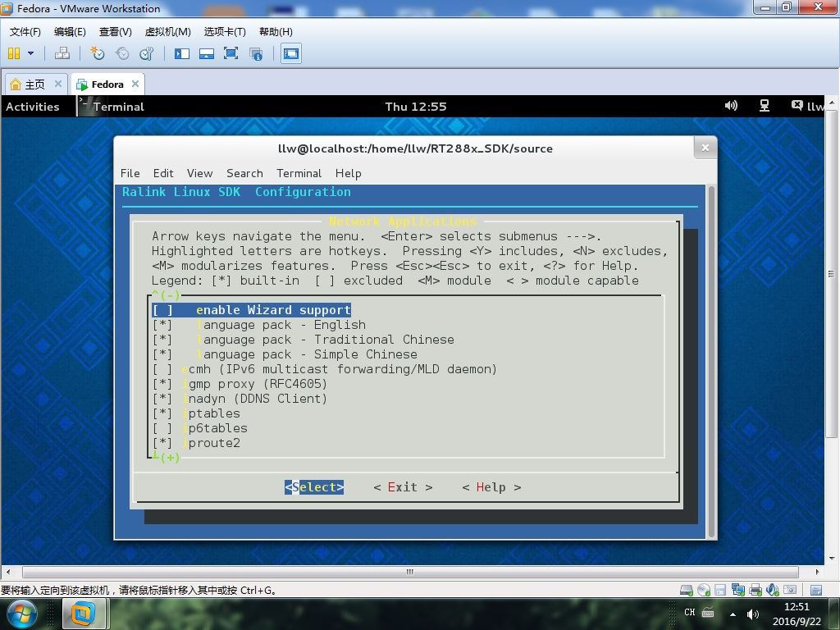The height and width of the screenshot is (630, 840).
Task: Click the < Exit > button
Action: [x=403, y=487]
